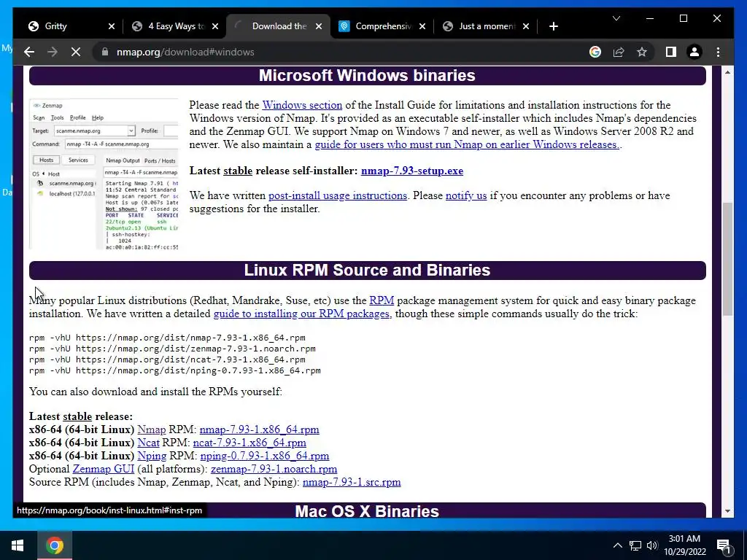This screenshot has width=747, height=560.
Task: View site information via lock icon
Action: pos(105,52)
